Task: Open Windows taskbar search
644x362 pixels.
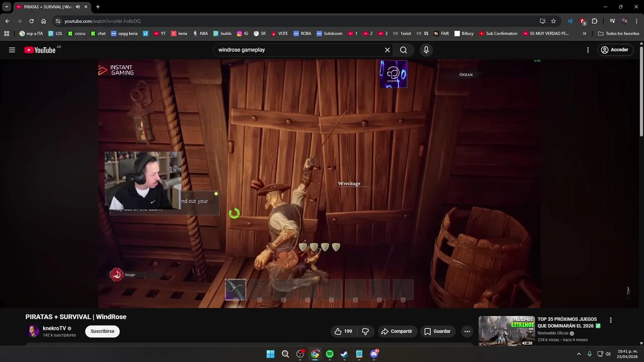Action: [x=285, y=354]
